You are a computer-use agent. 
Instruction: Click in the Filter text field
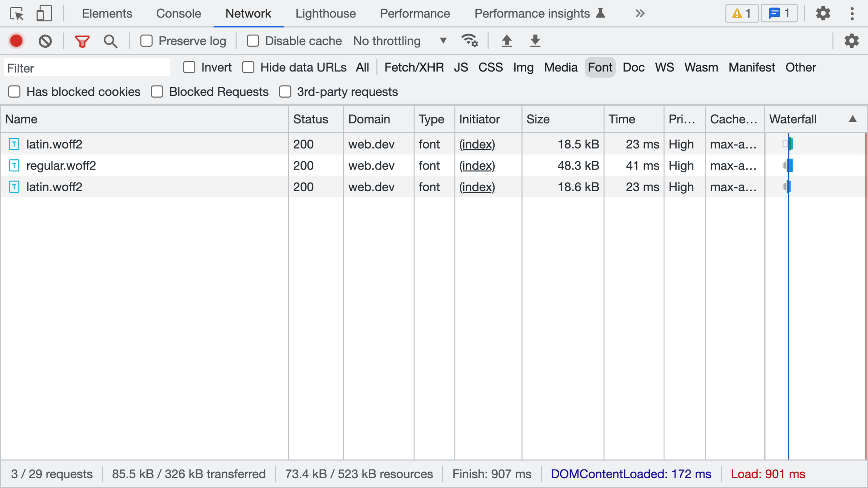87,68
